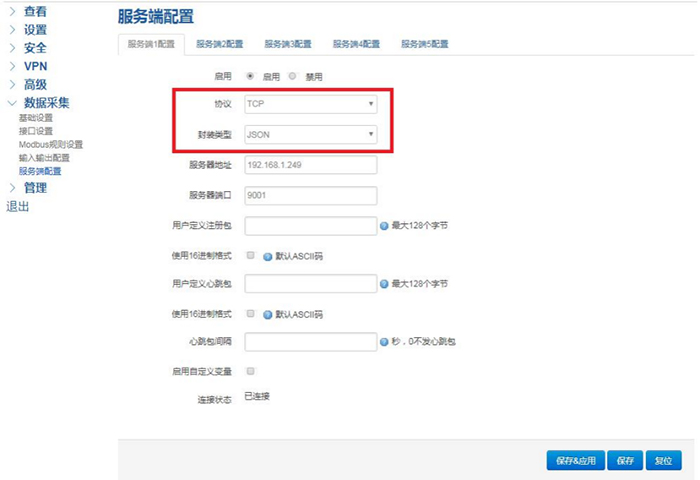Switch to 服务端2配置 tab
The height and width of the screenshot is (480, 700).
[220, 44]
